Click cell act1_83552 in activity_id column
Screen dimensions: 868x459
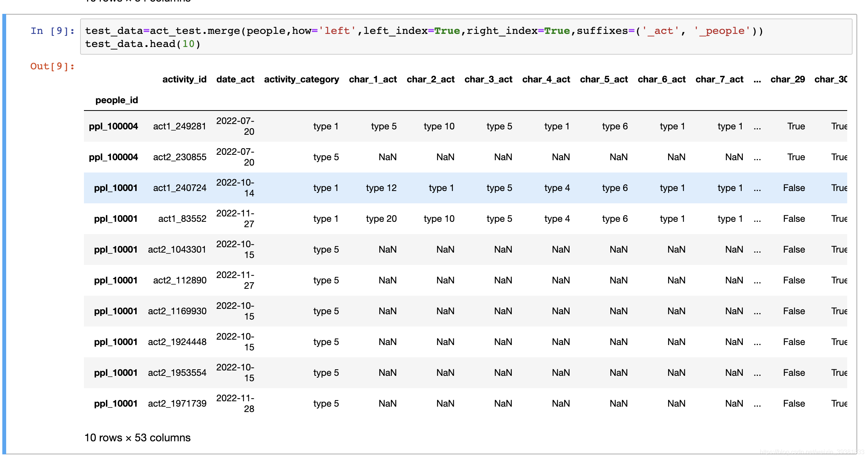[x=182, y=219]
